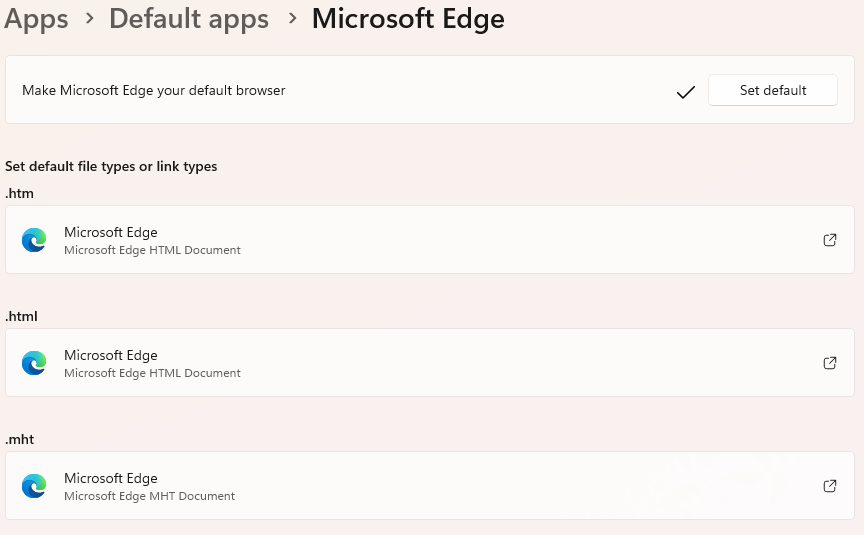Click the Edge icon in the .htm row
Image resolution: width=864 pixels, height=535 pixels.
[34, 240]
